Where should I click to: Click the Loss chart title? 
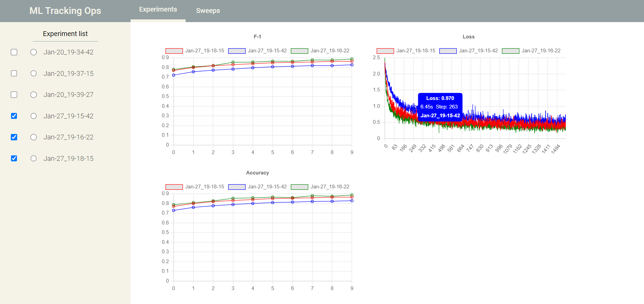point(469,36)
